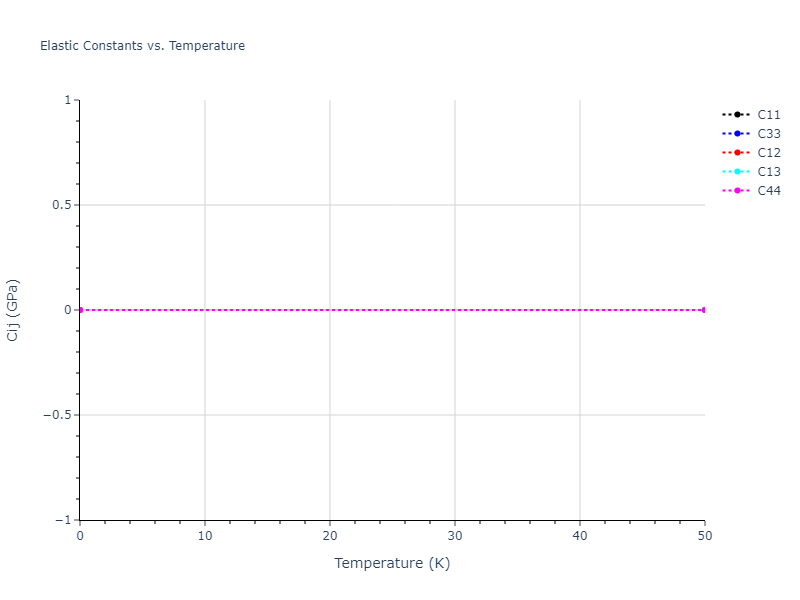Click the magenta C44 legend marker
This screenshot has width=800, height=600.
(737, 190)
